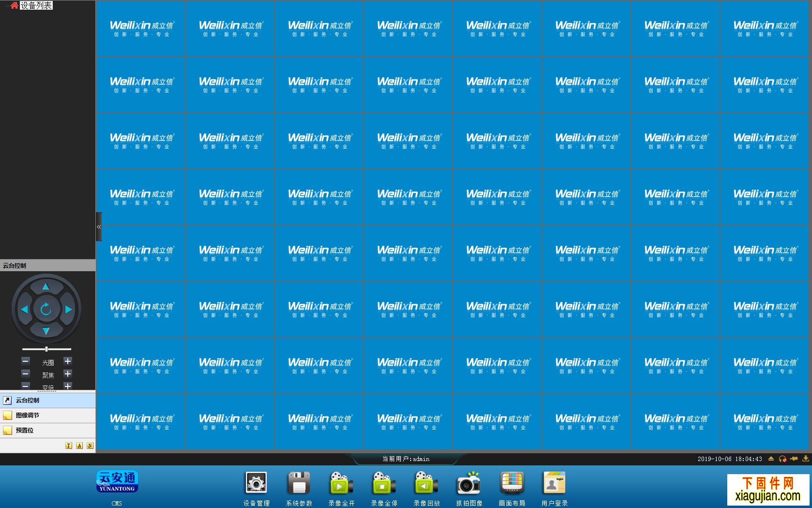
Task: Click the eject arrow status icon
Action: [x=771, y=459]
